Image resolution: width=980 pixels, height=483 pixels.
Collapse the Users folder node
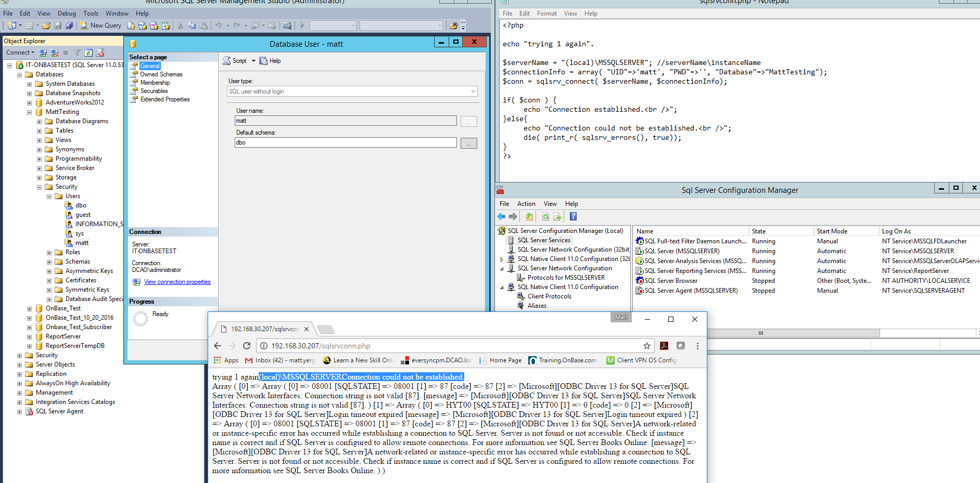click(x=49, y=196)
